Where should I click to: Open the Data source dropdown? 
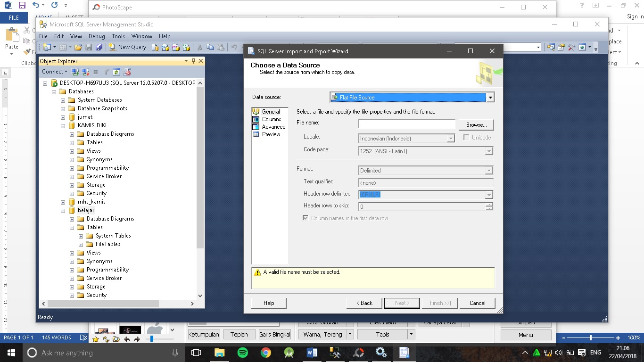[490, 98]
